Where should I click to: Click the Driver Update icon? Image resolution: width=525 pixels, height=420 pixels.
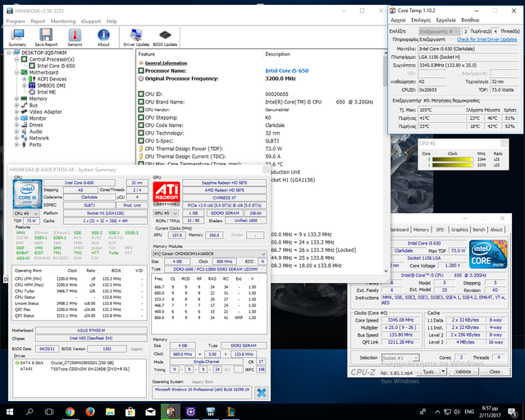[136, 38]
